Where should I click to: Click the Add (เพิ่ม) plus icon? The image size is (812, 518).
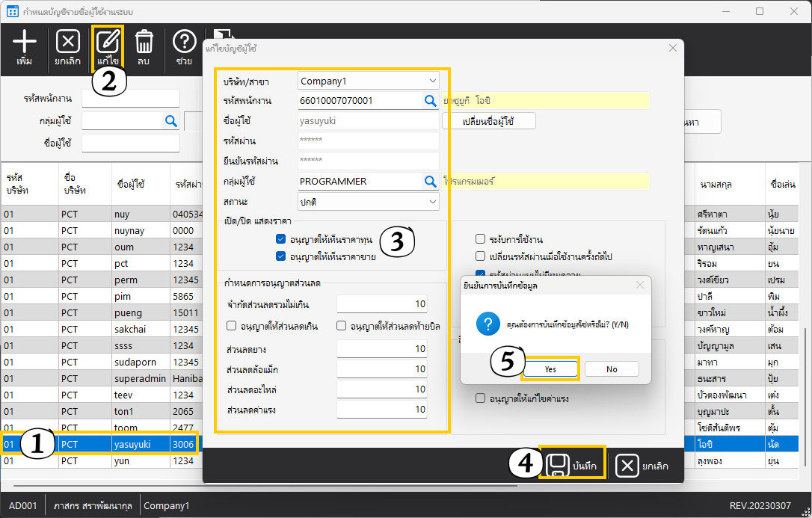25,42
